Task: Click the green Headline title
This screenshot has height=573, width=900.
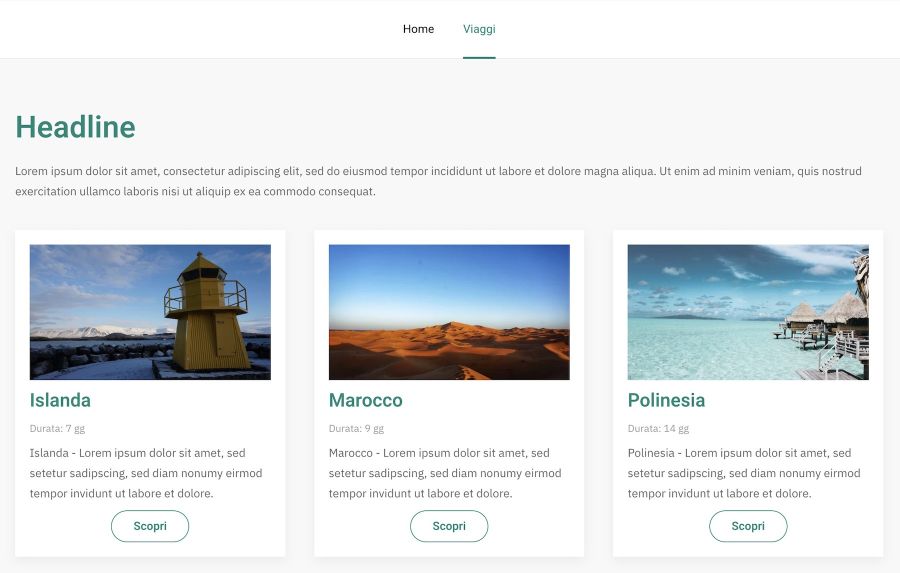Action: [75, 127]
